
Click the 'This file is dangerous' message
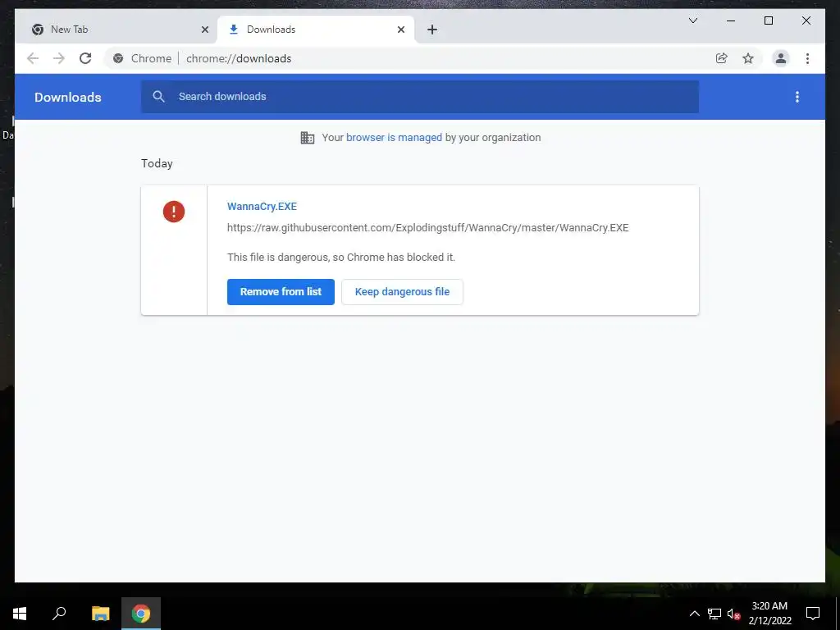click(341, 257)
